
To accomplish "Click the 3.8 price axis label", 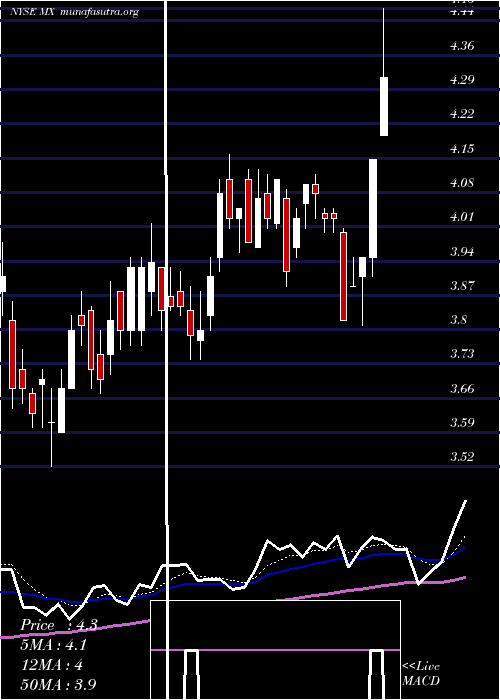I will coord(459,320).
